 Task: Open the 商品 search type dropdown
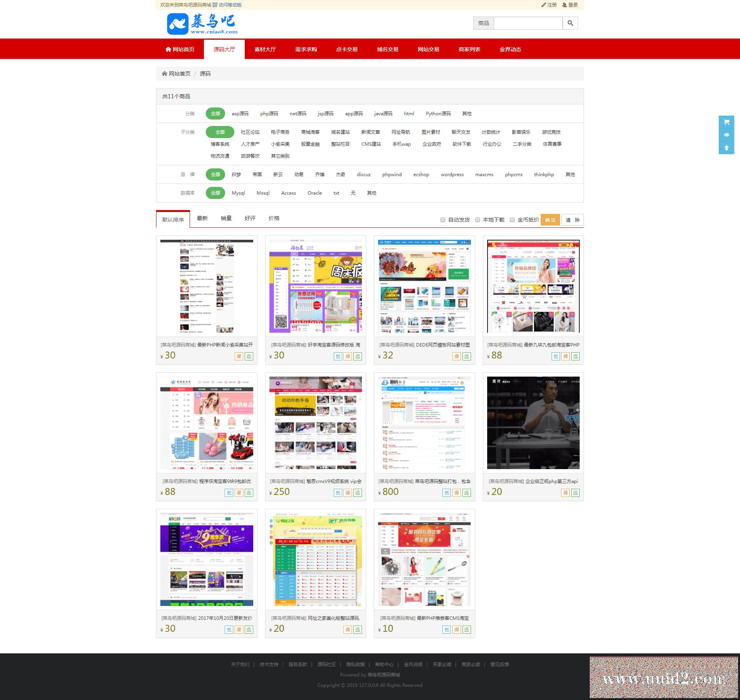click(483, 23)
